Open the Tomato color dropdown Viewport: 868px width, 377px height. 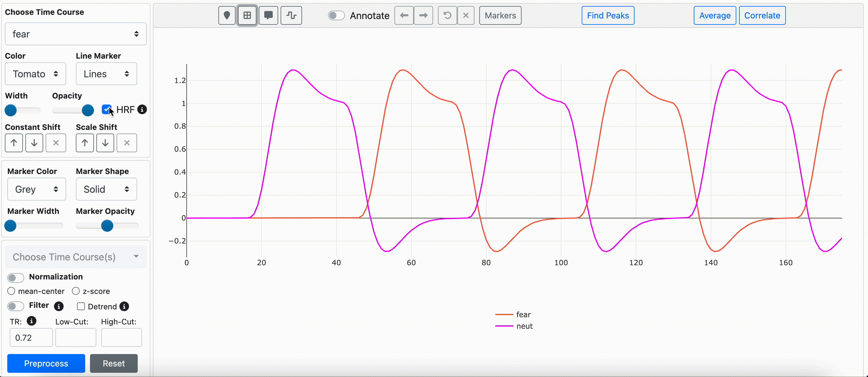coord(35,74)
